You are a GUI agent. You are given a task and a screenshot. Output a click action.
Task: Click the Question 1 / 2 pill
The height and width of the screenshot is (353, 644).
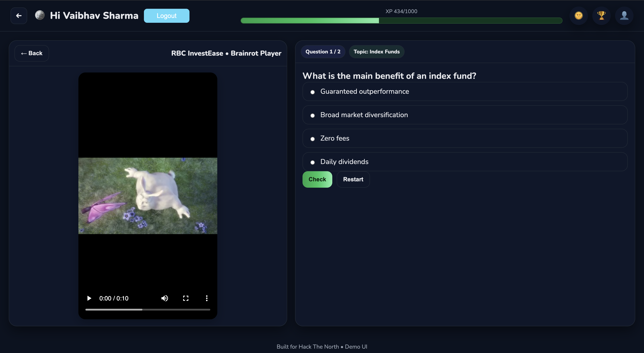click(323, 52)
